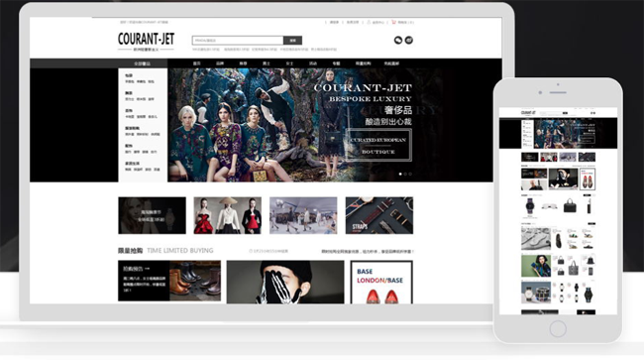
Task: Select the first white carousel dot
Action: point(400,175)
